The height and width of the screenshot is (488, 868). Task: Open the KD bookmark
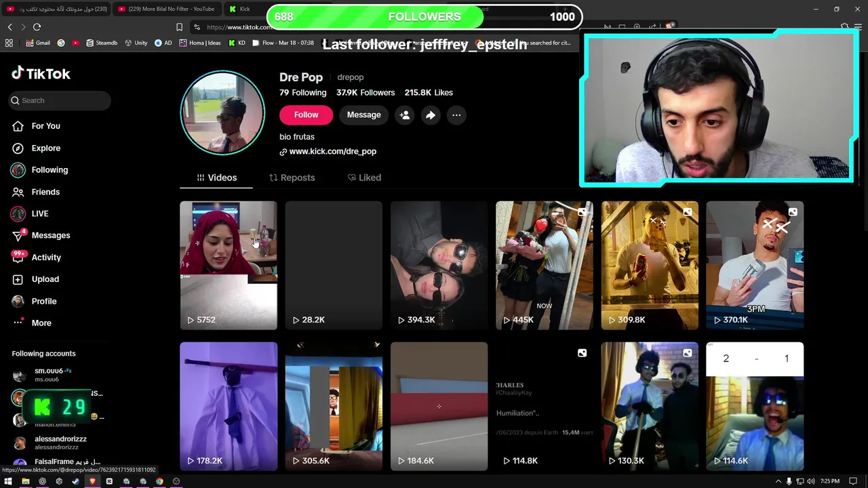pyautogui.click(x=237, y=43)
